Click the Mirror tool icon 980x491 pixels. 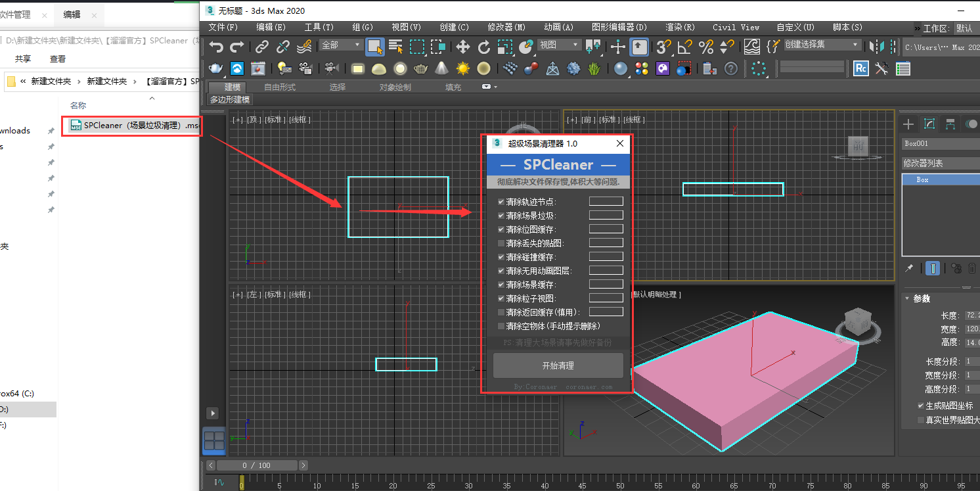pyautogui.click(x=876, y=46)
